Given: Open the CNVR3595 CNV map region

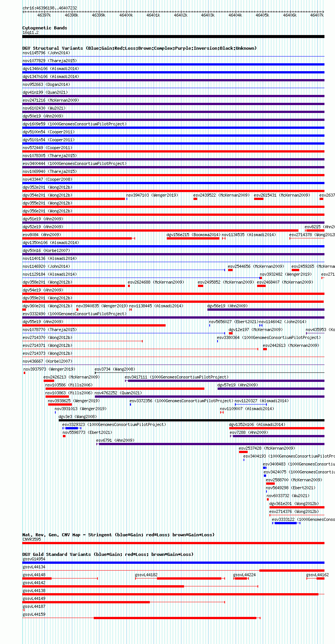Looking at the screenshot, I should pos(173,543).
